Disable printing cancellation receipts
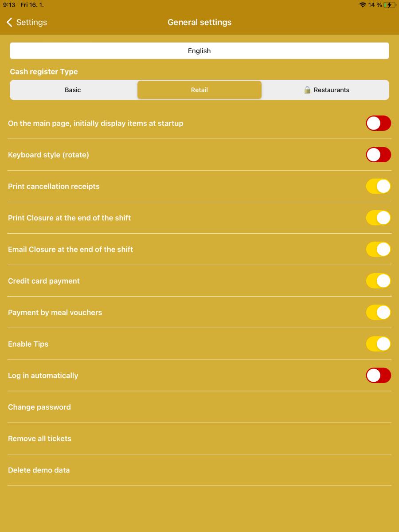 [378, 186]
